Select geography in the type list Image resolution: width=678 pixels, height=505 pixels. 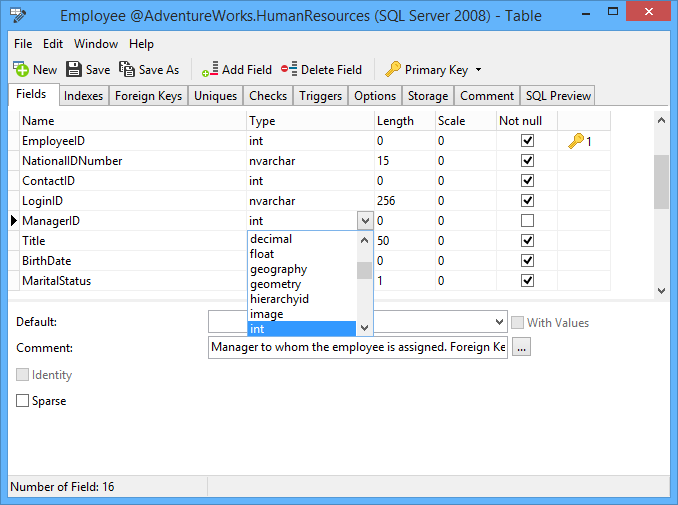point(302,269)
